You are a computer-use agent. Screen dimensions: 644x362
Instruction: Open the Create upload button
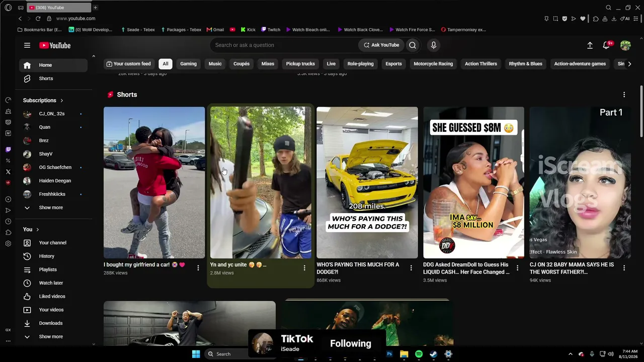click(590, 45)
